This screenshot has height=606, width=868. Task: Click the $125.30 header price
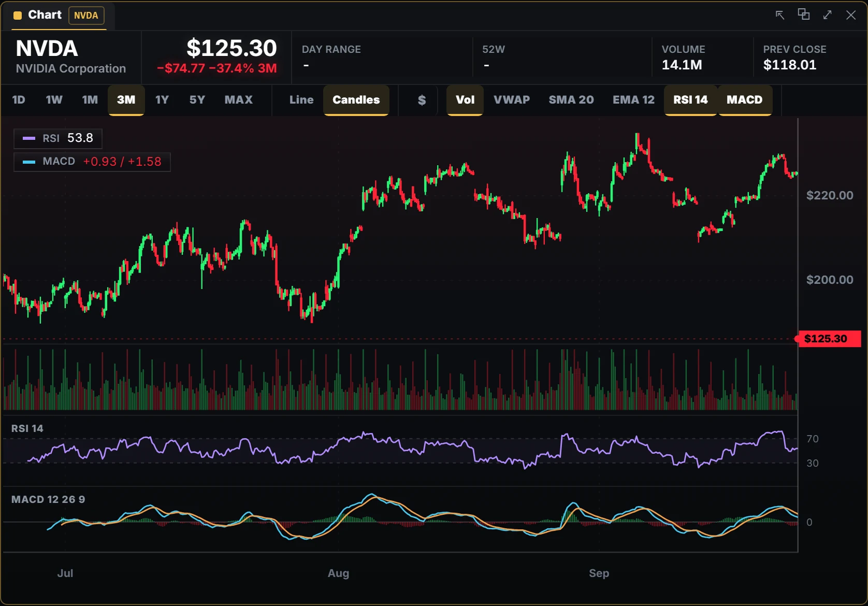pos(232,48)
